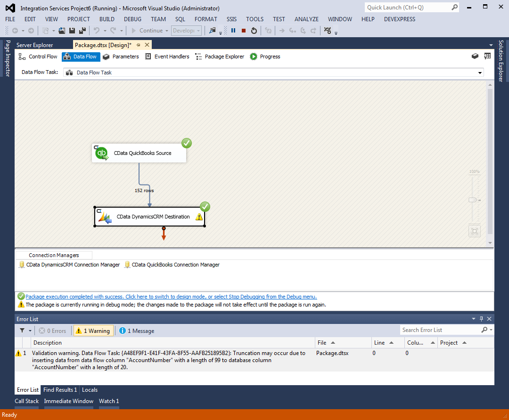Adjust the 100% zoom slider
The image size is (509, 420).
473,200
